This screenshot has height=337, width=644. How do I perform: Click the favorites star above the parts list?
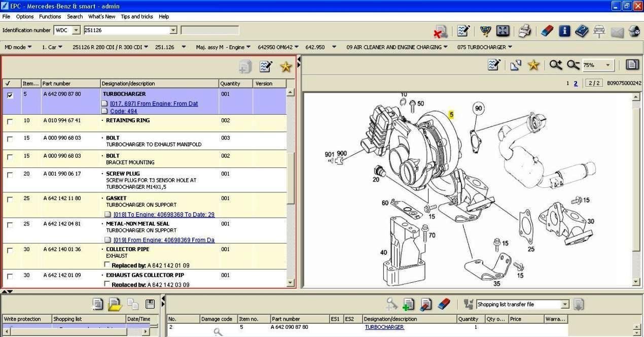pos(285,66)
